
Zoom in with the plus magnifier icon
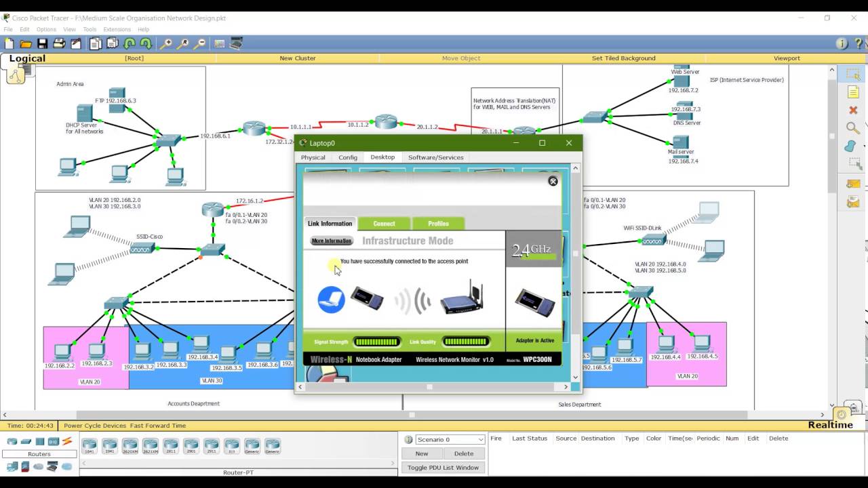click(x=165, y=43)
